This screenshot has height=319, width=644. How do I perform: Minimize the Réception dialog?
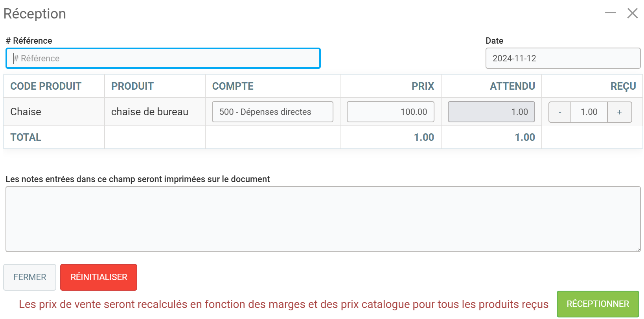click(x=610, y=13)
